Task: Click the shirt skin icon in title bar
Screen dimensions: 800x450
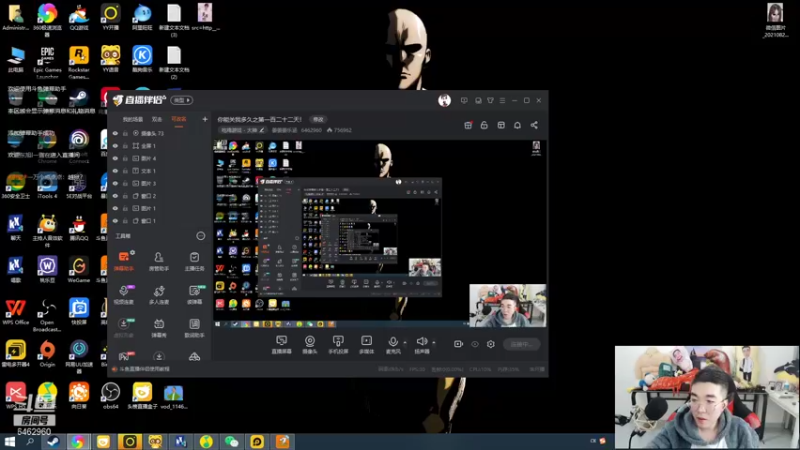Action: pos(490,101)
